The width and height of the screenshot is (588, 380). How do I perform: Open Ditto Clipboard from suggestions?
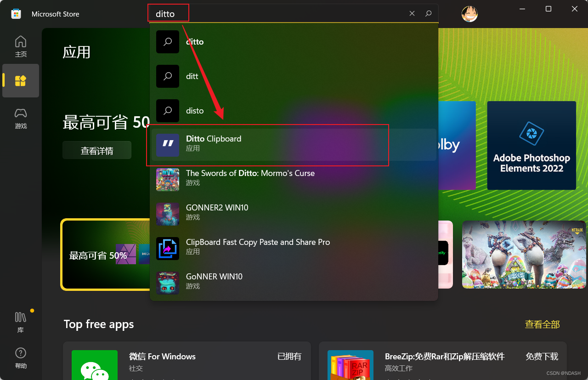pos(294,145)
